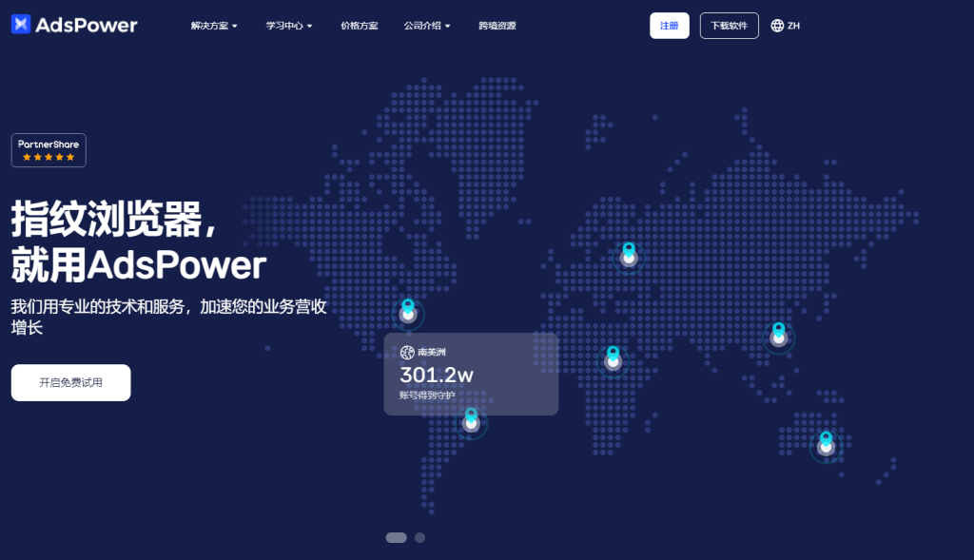Click the PartnerShare five-star badge

pos(49,150)
